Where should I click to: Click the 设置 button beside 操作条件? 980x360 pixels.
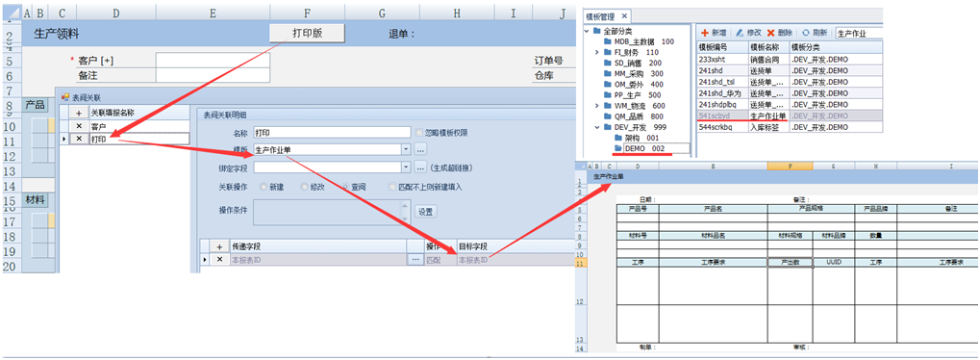(426, 212)
